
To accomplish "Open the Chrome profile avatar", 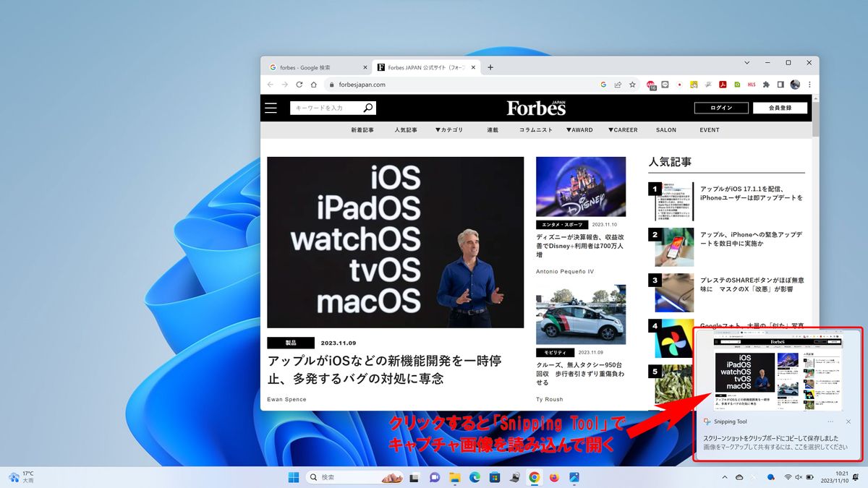I will (795, 85).
